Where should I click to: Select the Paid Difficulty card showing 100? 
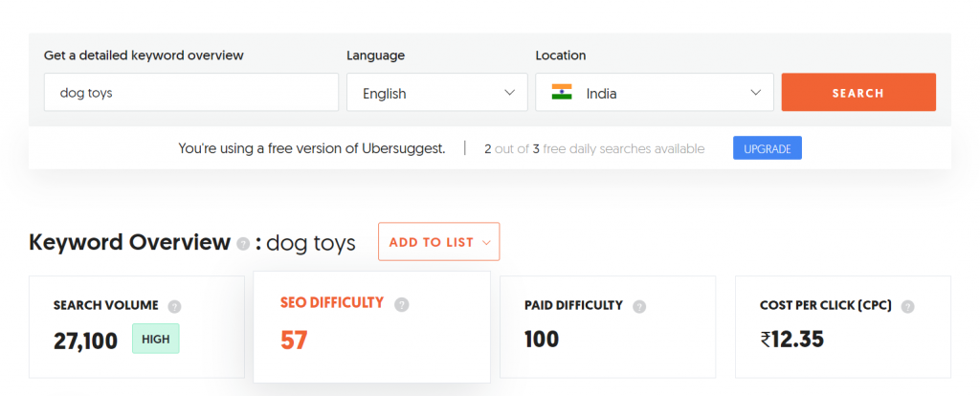608,327
